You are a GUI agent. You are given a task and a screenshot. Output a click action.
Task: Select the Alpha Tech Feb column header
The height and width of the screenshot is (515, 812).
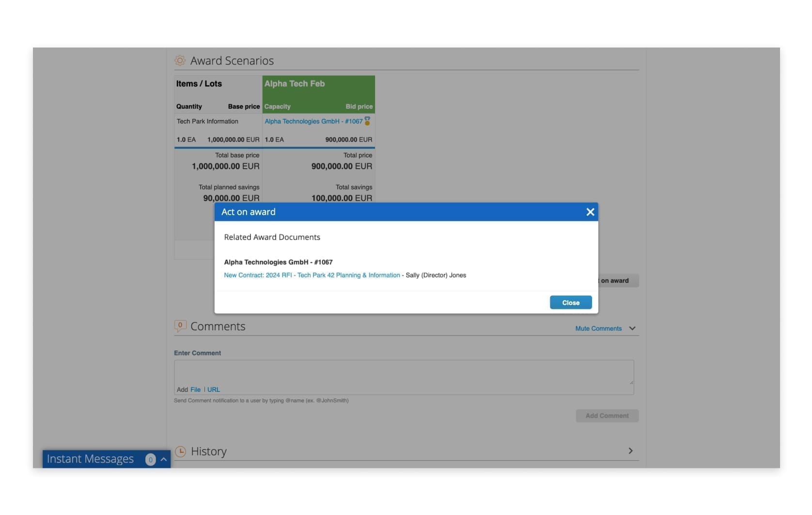click(294, 83)
